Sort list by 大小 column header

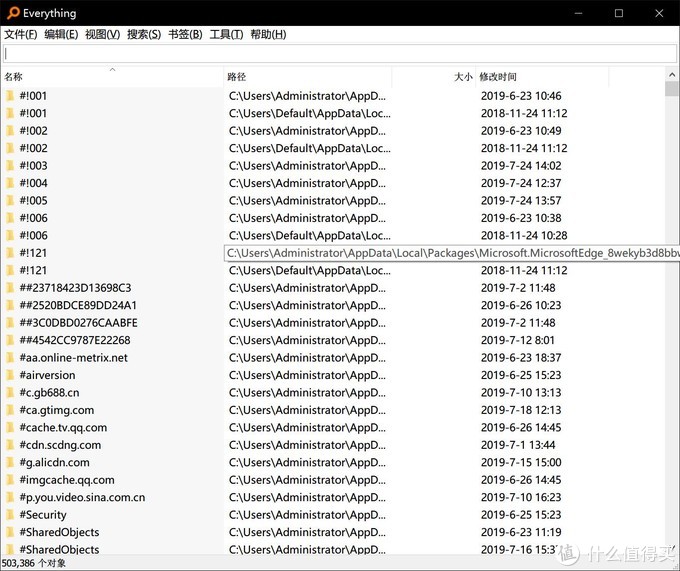pos(463,77)
